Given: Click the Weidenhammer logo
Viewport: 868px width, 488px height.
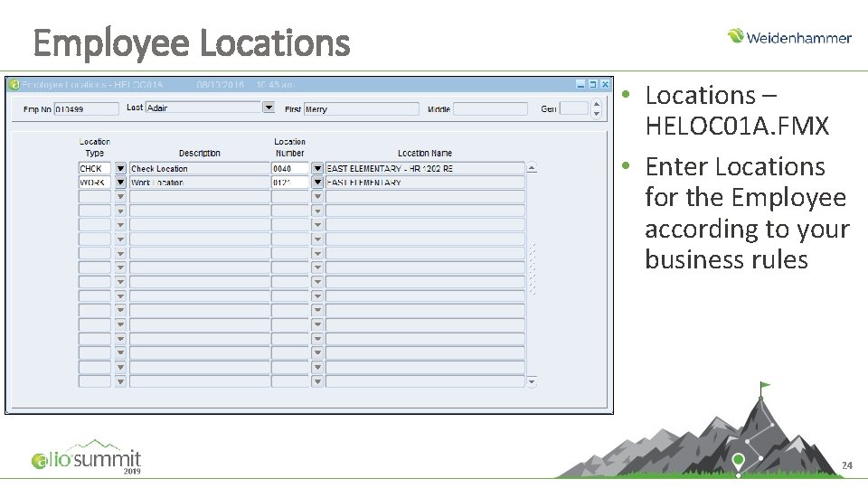Looking at the screenshot, I should tap(789, 36).
